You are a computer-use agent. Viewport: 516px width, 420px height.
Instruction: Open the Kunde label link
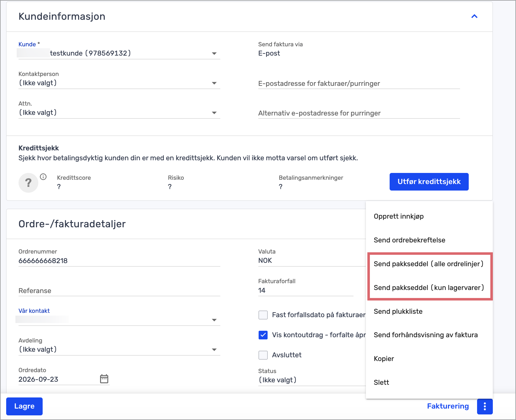pos(27,44)
